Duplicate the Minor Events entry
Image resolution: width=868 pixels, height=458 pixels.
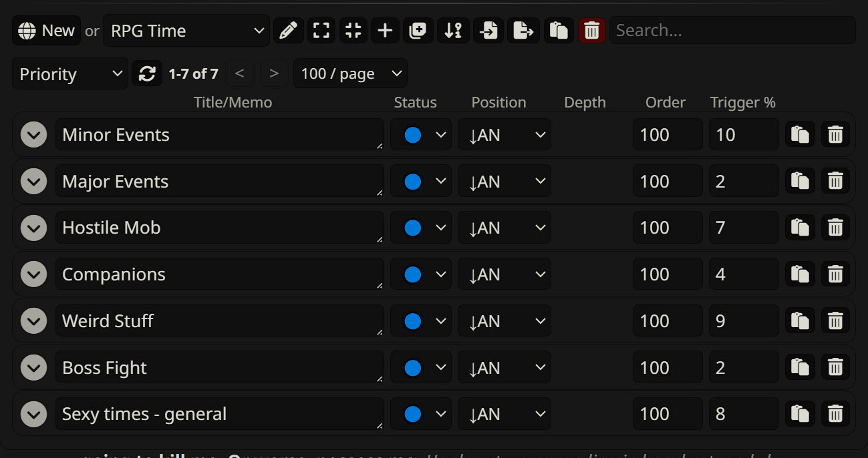800,135
